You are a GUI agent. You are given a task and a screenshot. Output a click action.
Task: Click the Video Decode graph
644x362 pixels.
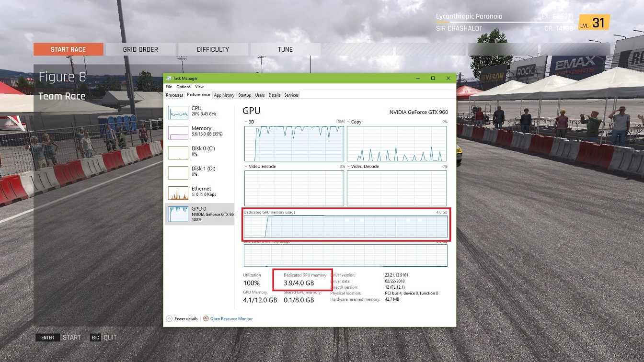tap(397, 188)
